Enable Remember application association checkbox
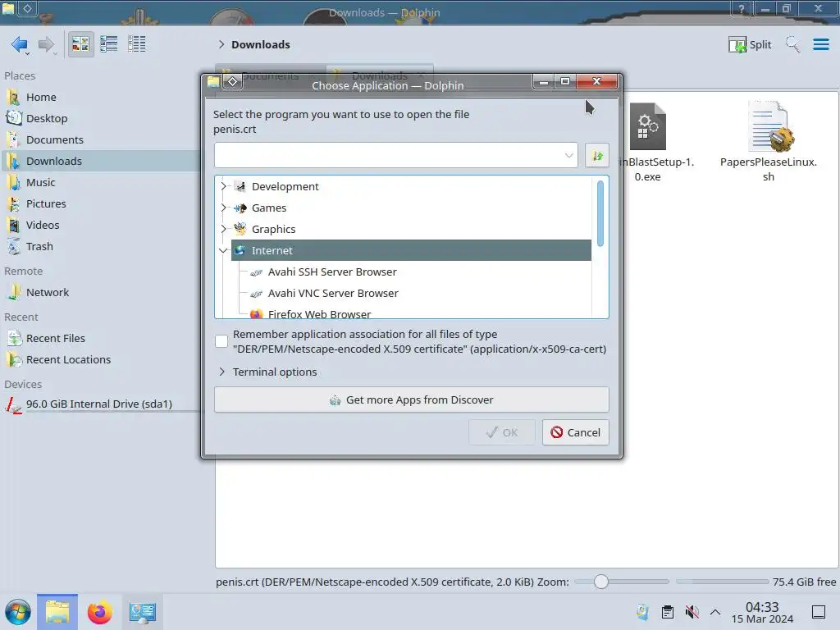The height and width of the screenshot is (630, 840). click(221, 341)
